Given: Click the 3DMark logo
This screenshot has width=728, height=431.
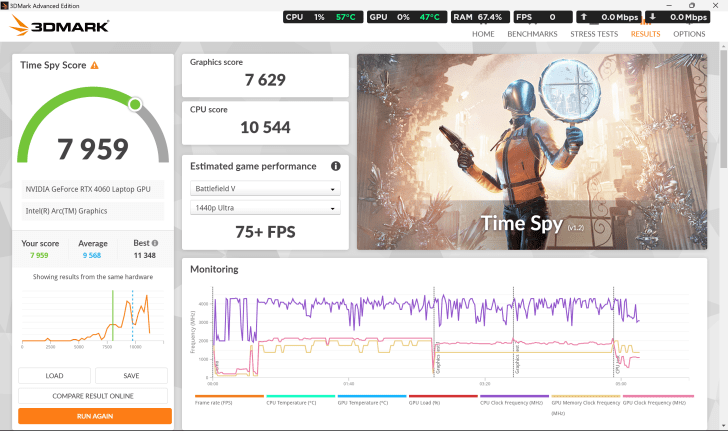Looking at the screenshot, I should pyautogui.click(x=59, y=26).
